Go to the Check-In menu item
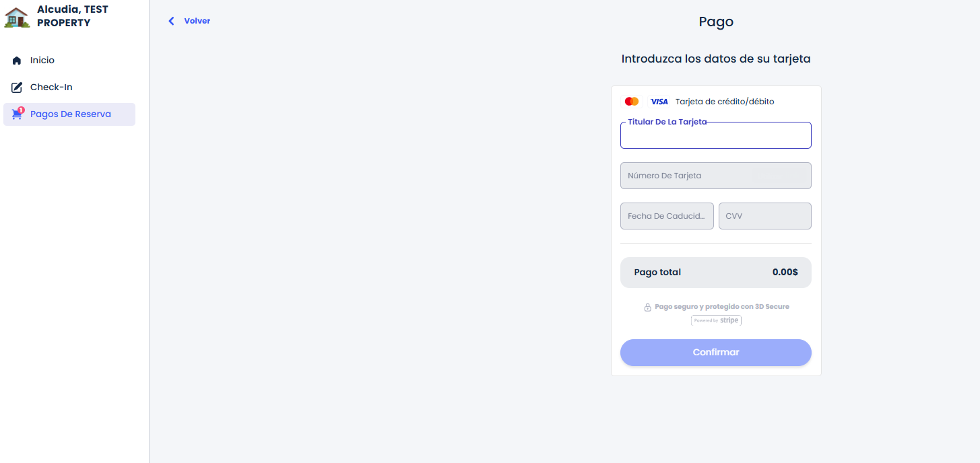The height and width of the screenshot is (463, 980). 51,87
